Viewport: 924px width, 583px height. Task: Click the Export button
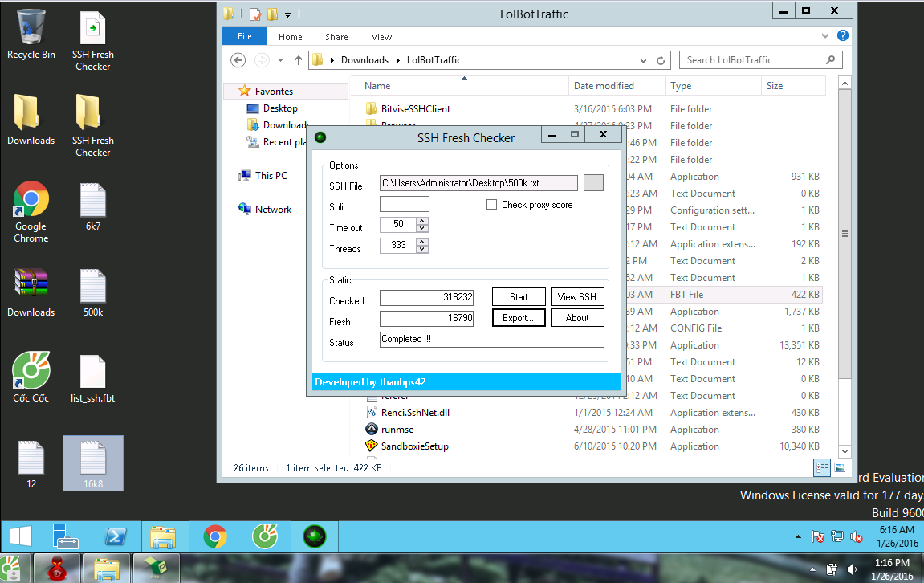[519, 318]
